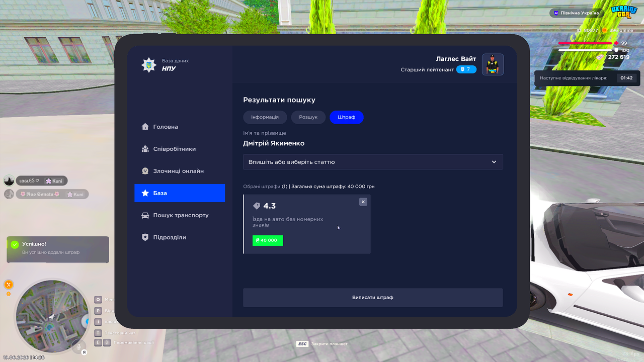Click the doctor visit timer 01:42
The width and height of the screenshot is (644, 362).
pos(626,78)
